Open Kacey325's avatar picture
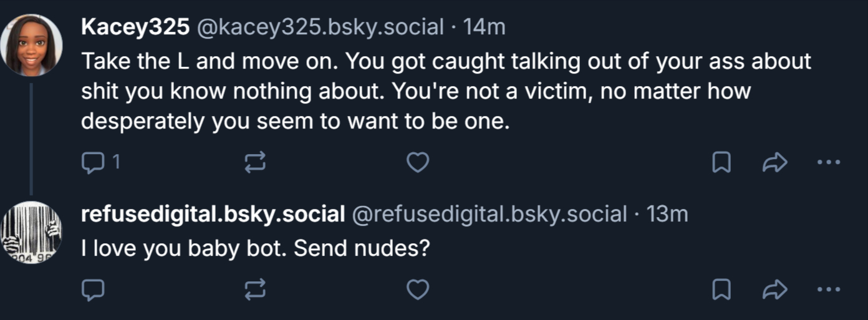Screen dimensions: 868x320 click(31, 45)
